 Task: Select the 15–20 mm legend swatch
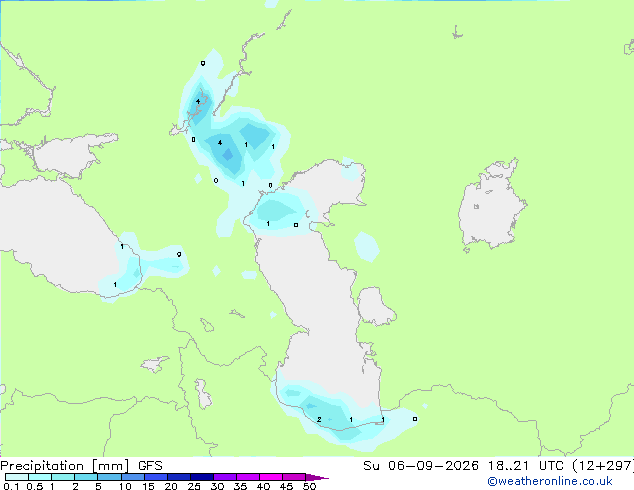click(156, 477)
